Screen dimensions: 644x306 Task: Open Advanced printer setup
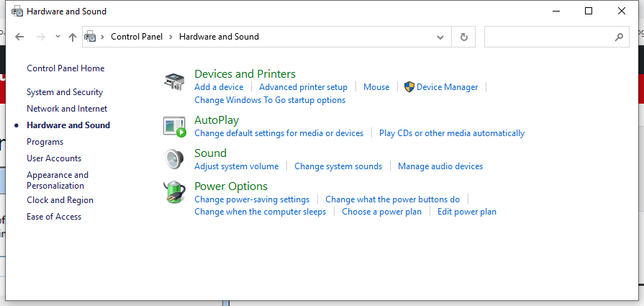303,87
